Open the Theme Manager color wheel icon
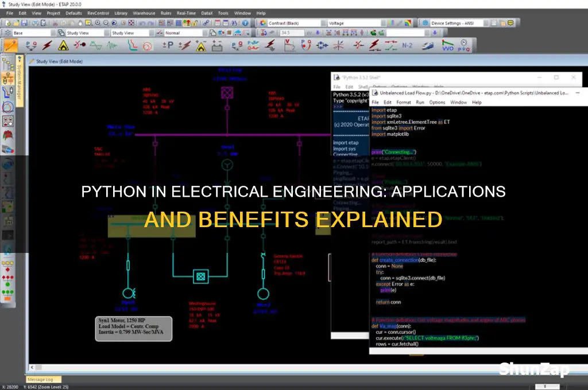 point(263,23)
